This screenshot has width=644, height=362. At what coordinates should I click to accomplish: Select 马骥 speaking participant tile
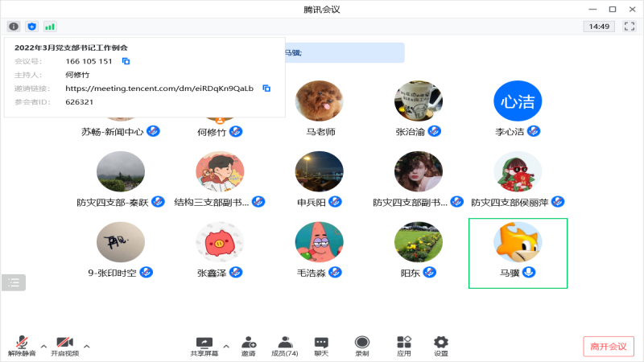pos(518,253)
